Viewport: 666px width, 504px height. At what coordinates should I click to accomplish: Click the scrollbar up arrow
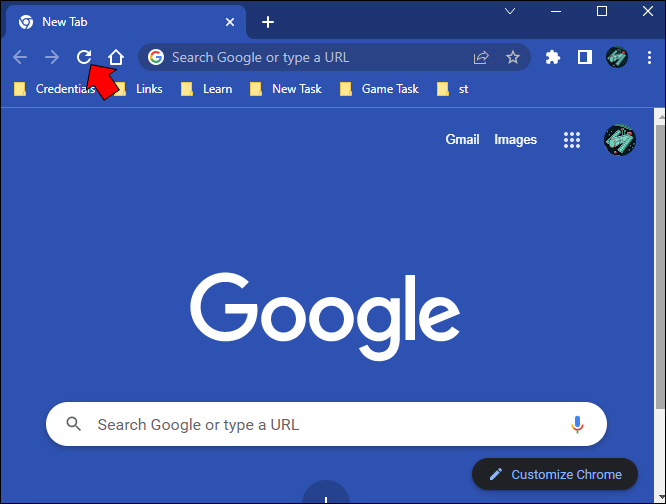(660, 115)
